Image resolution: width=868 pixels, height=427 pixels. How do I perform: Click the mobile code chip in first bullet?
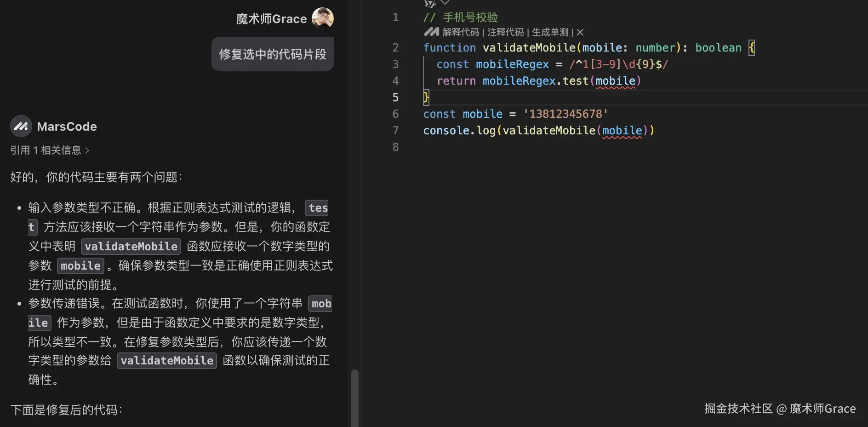(80, 265)
